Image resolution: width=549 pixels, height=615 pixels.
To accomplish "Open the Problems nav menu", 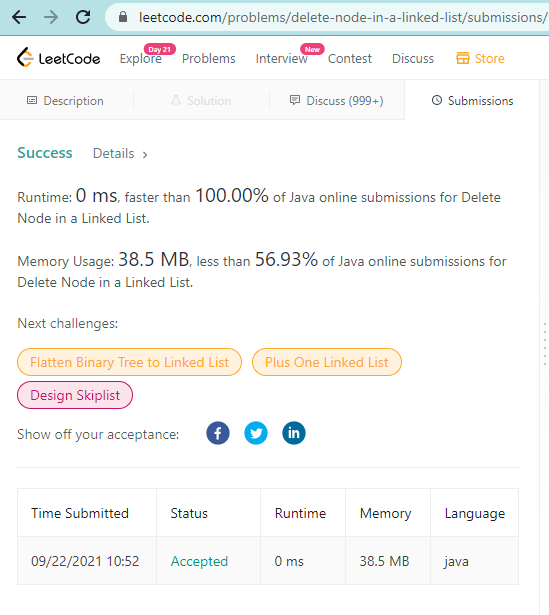I will (x=209, y=58).
